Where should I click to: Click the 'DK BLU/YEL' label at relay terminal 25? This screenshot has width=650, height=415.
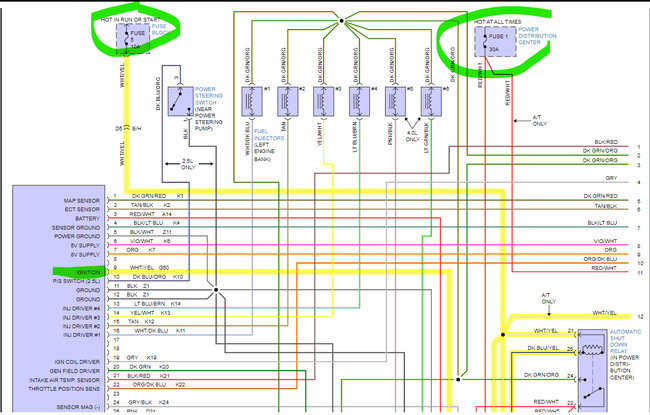click(543, 348)
